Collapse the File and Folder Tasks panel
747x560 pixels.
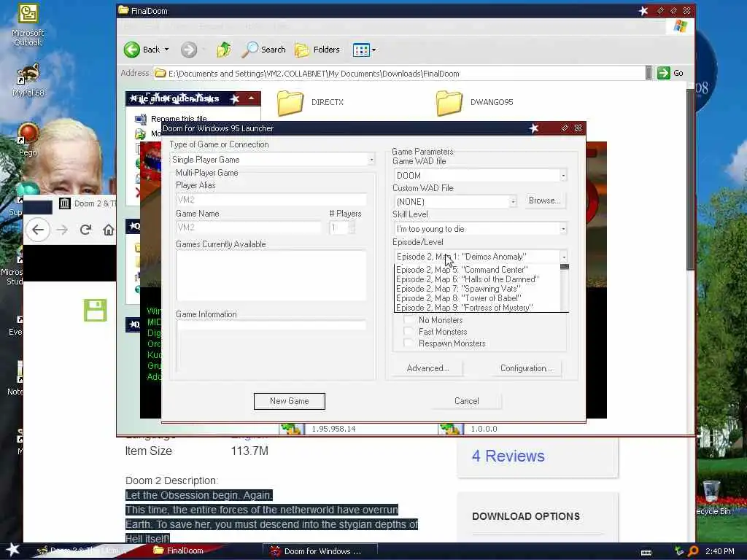point(251,98)
